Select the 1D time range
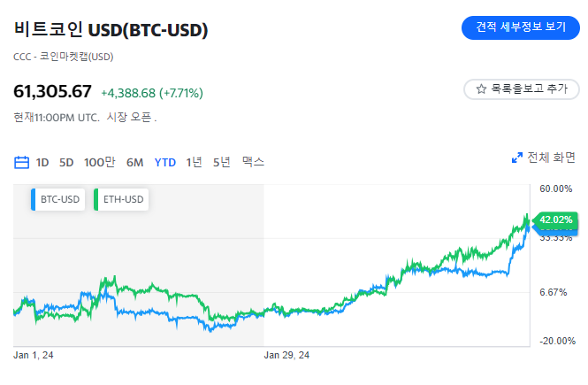The height and width of the screenshot is (385, 588). click(42, 163)
